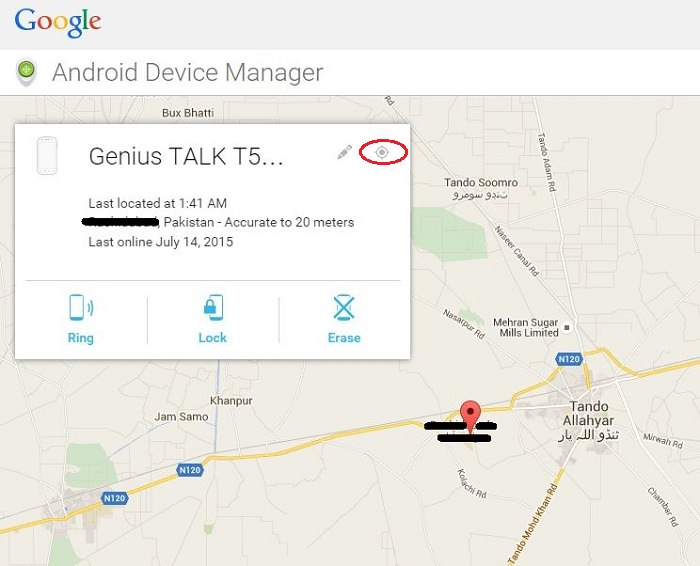Click the Lock text button
700x566 pixels.
[212, 338]
